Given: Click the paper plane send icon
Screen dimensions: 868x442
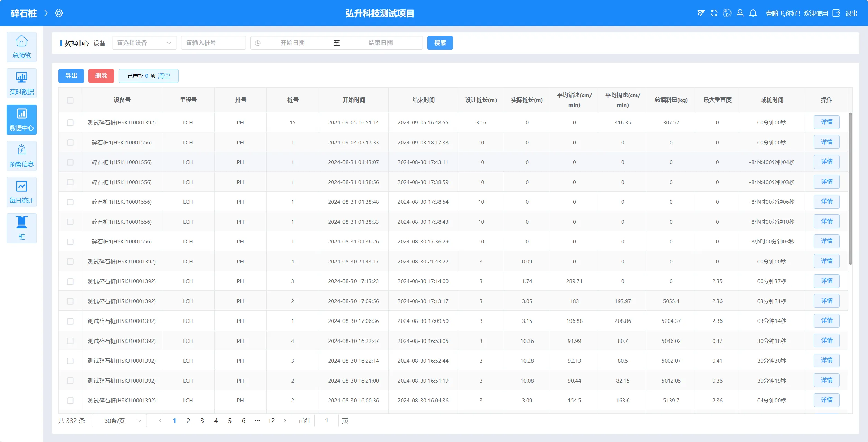Looking at the screenshot, I should [x=701, y=13].
